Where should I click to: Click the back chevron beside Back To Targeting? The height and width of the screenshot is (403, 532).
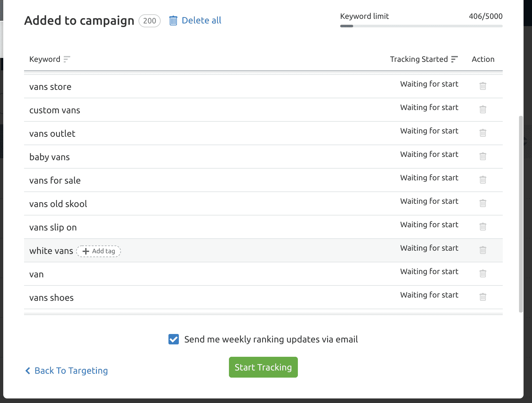pos(28,371)
